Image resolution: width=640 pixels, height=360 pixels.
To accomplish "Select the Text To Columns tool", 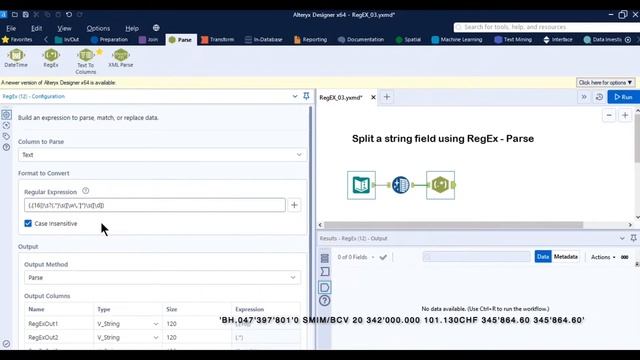I will 86,61.
